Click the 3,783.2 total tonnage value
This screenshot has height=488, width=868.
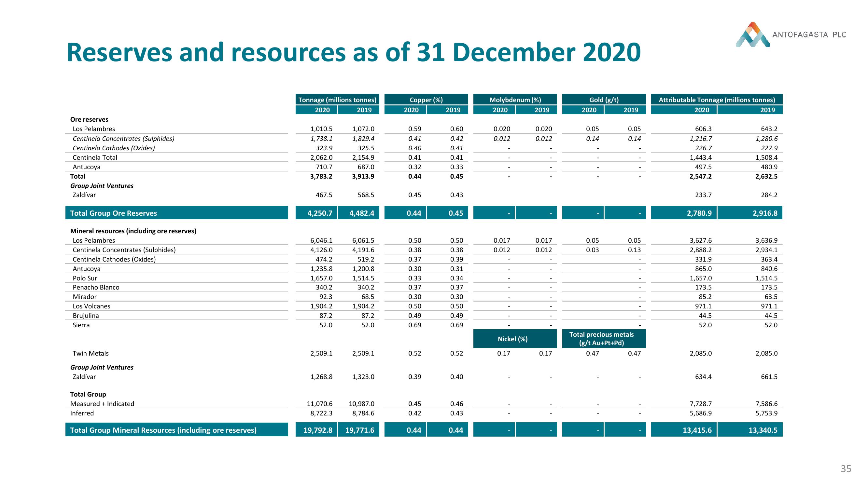click(x=321, y=176)
